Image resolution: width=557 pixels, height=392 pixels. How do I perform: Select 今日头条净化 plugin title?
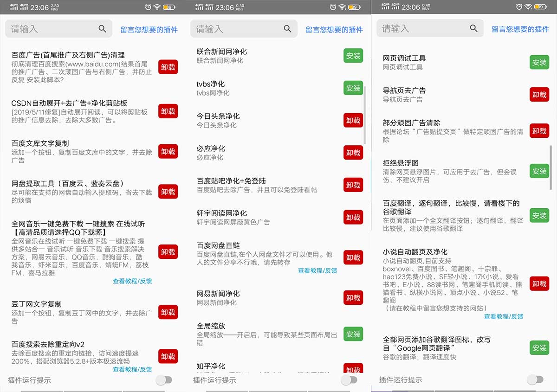[x=218, y=116]
